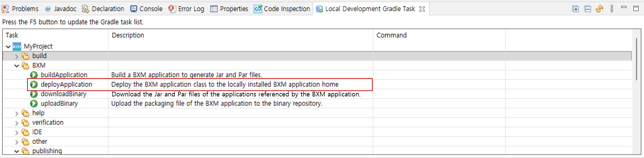
Task: Click the Problems tab icon
Action: pyautogui.click(x=5, y=9)
